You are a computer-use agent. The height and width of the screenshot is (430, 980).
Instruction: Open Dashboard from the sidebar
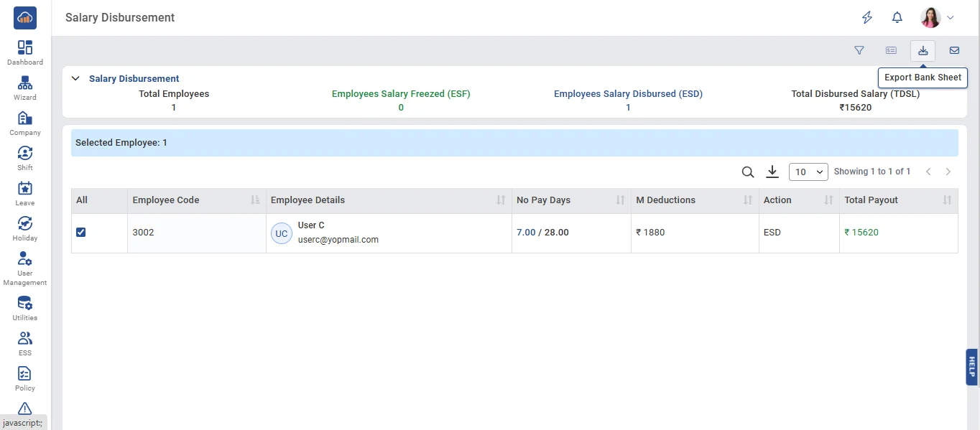(25, 52)
